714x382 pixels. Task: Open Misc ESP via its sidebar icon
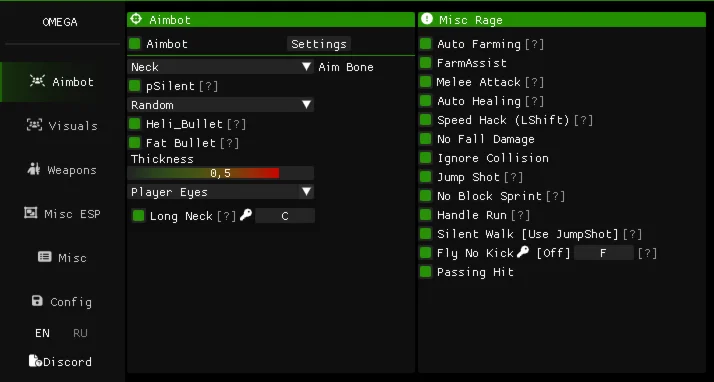(x=31, y=213)
